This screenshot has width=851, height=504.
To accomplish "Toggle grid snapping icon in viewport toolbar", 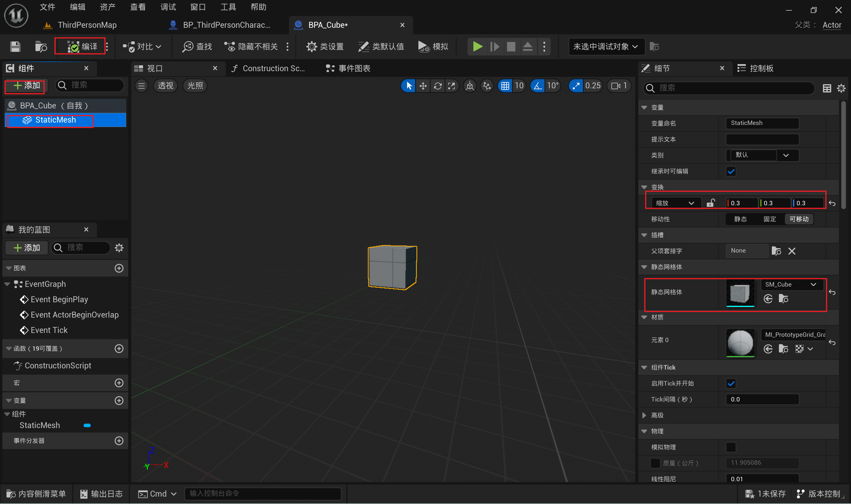I will point(505,86).
